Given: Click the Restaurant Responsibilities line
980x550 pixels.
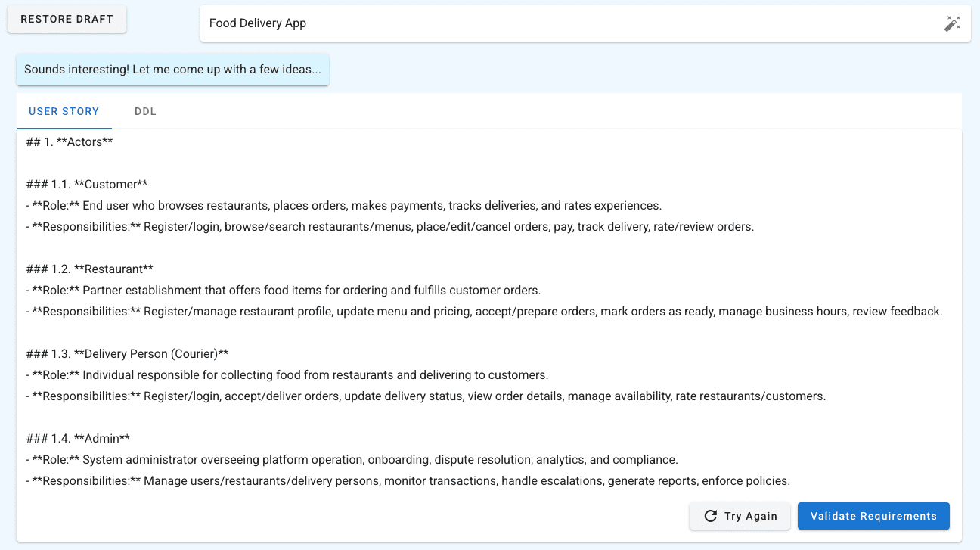Looking at the screenshot, I should point(484,312).
